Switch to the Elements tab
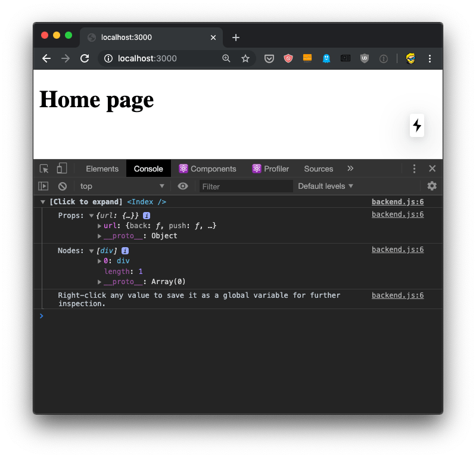This screenshot has height=458, width=476. click(102, 169)
